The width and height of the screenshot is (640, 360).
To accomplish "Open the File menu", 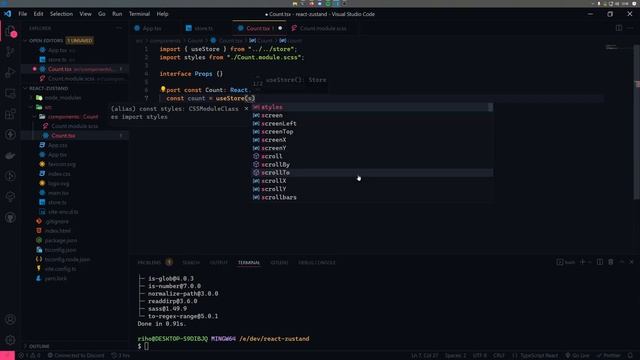I will tap(22, 14).
